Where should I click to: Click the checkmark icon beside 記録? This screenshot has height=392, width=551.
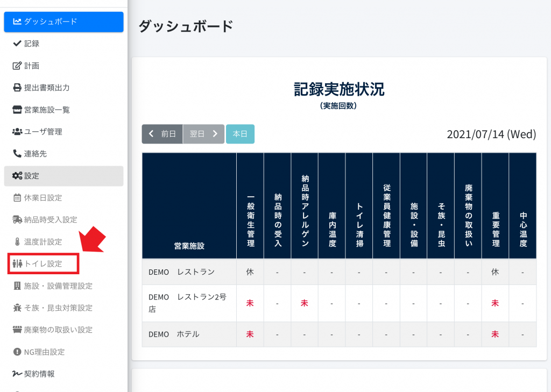click(x=17, y=43)
